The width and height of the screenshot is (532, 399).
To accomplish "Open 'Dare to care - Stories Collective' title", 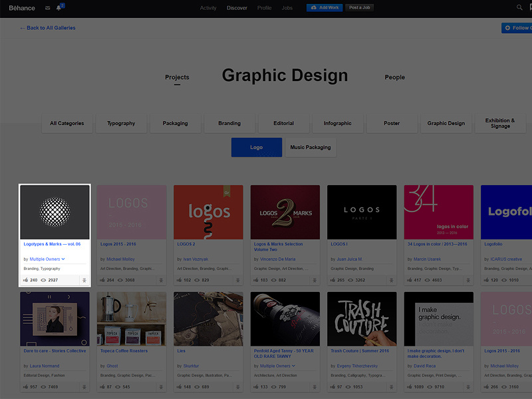I will (55, 351).
